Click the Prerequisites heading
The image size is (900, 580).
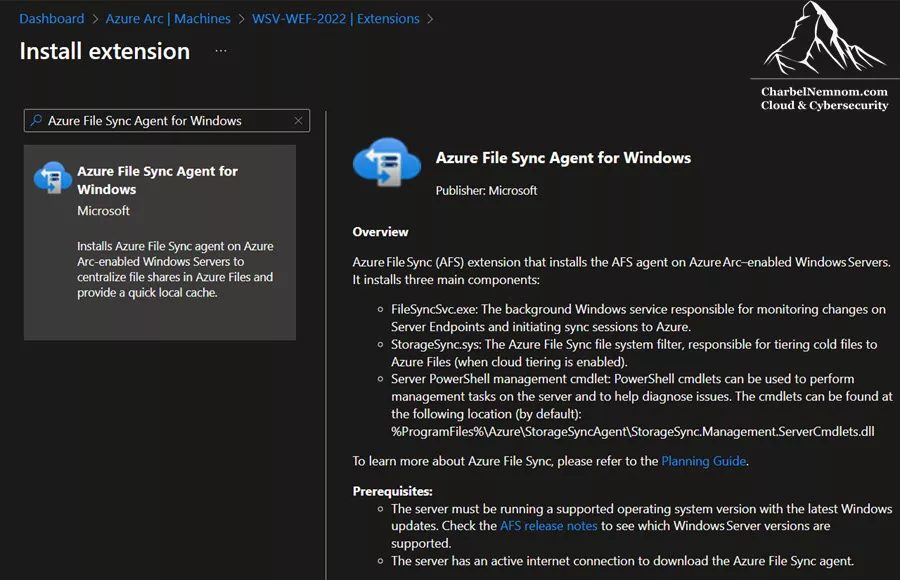(393, 492)
